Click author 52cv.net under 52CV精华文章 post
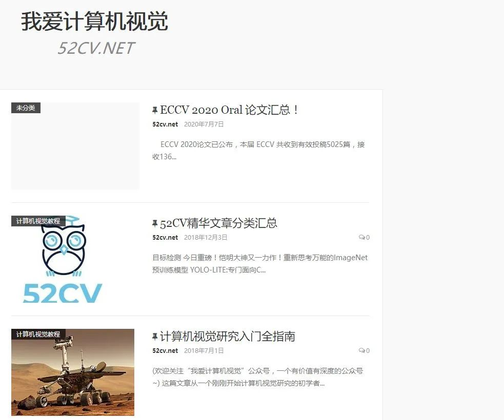The height and width of the screenshot is (420, 504). pos(165,237)
